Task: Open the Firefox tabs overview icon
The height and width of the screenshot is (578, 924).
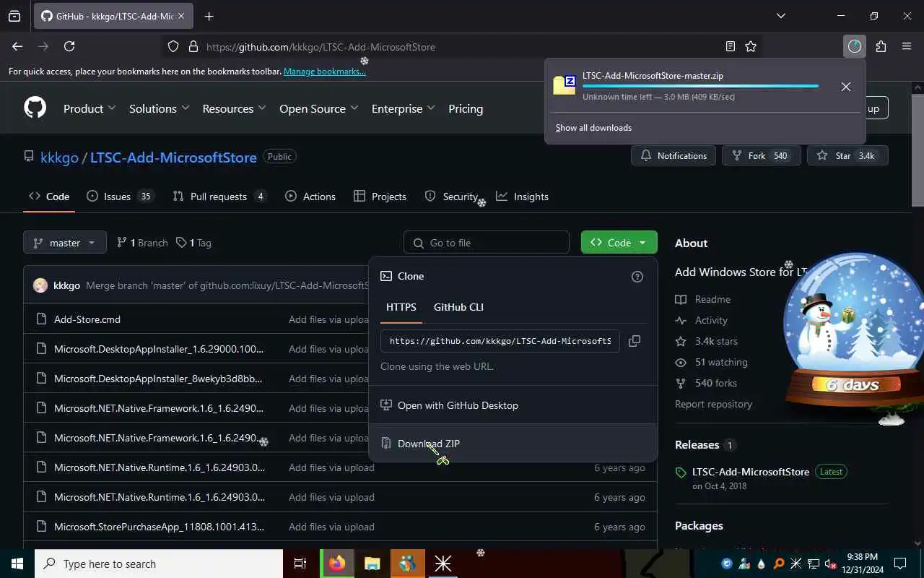Action: [x=14, y=16]
